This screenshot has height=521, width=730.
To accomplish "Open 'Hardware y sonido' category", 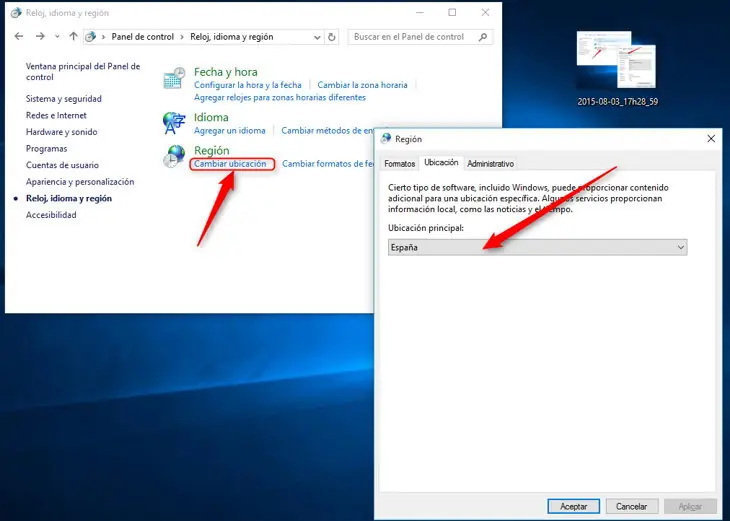I will tap(61, 132).
